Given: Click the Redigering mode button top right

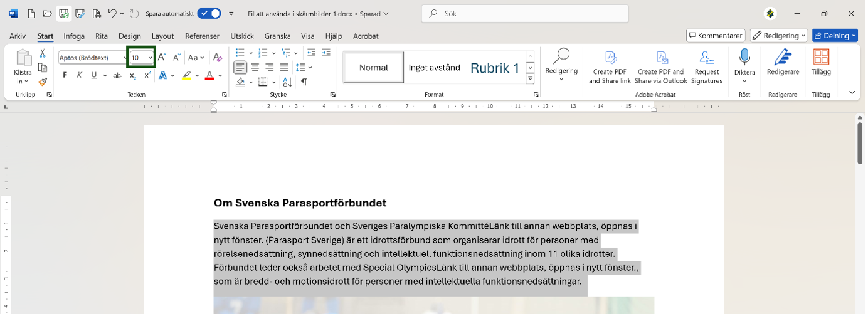Looking at the screenshot, I should point(778,36).
